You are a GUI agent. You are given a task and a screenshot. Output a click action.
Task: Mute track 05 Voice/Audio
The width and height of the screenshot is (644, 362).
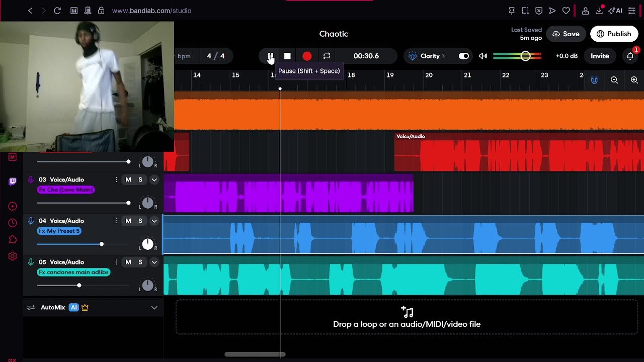(128, 262)
